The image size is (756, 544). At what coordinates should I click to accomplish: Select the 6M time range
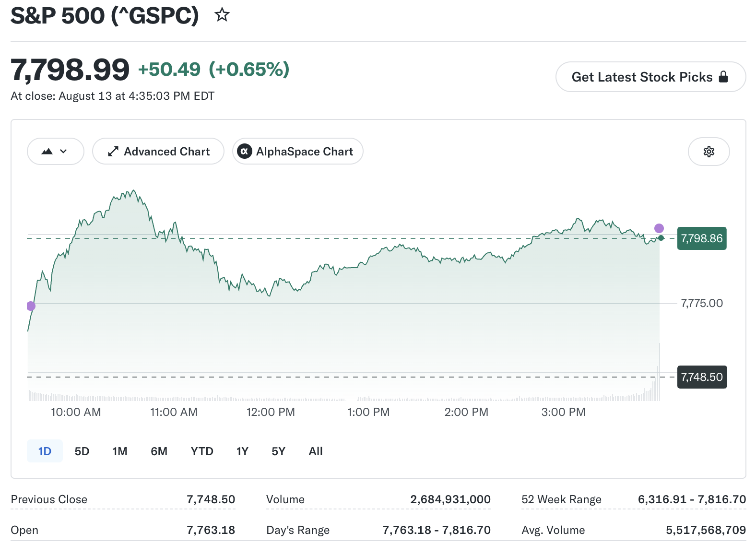(159, 451)
